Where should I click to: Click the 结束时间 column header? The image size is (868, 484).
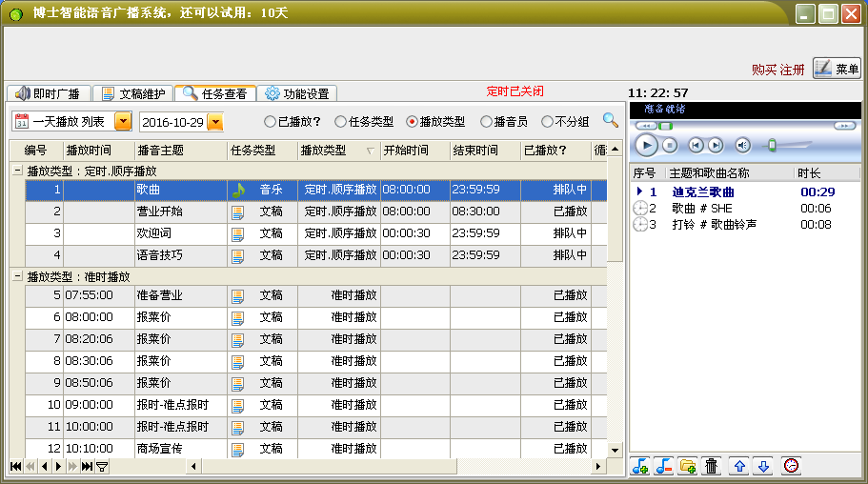(x=485, y=151)
